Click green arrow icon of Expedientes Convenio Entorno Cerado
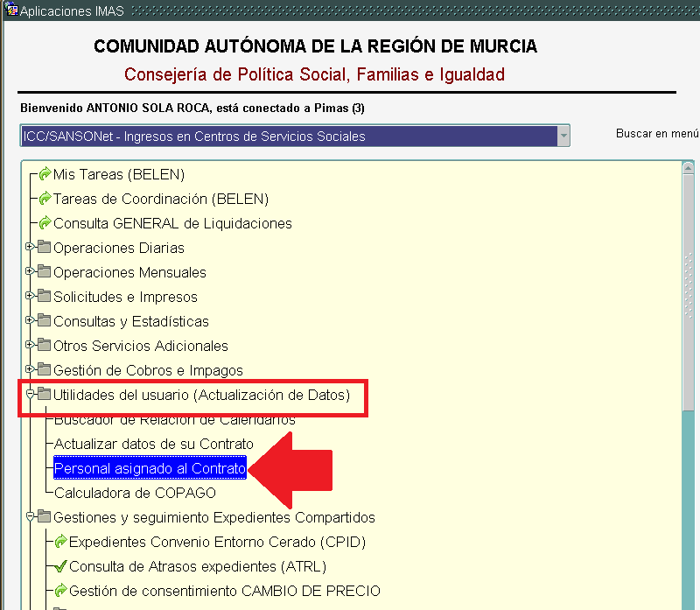700x610 pixels. click(x=61, y=542)
